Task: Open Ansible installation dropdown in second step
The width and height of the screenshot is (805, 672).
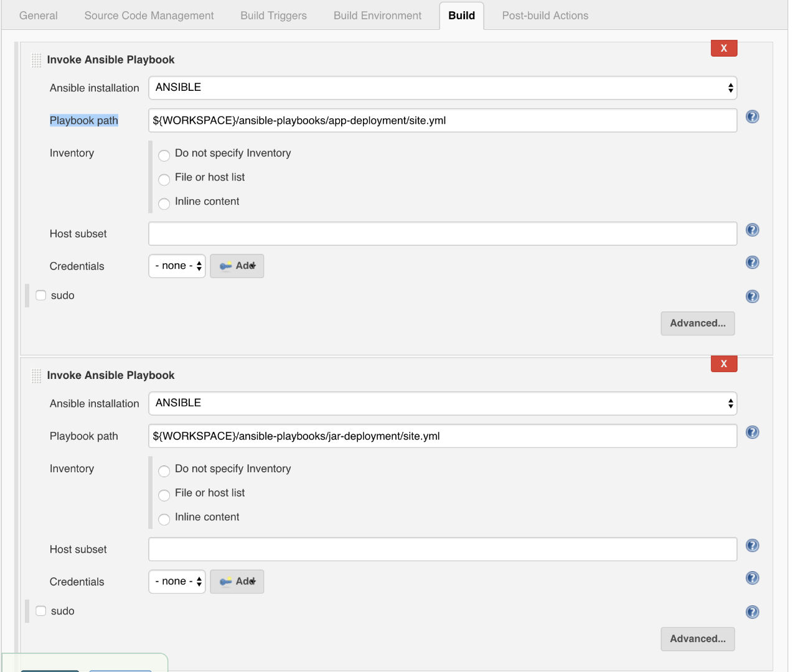Action: coord(443,403)
